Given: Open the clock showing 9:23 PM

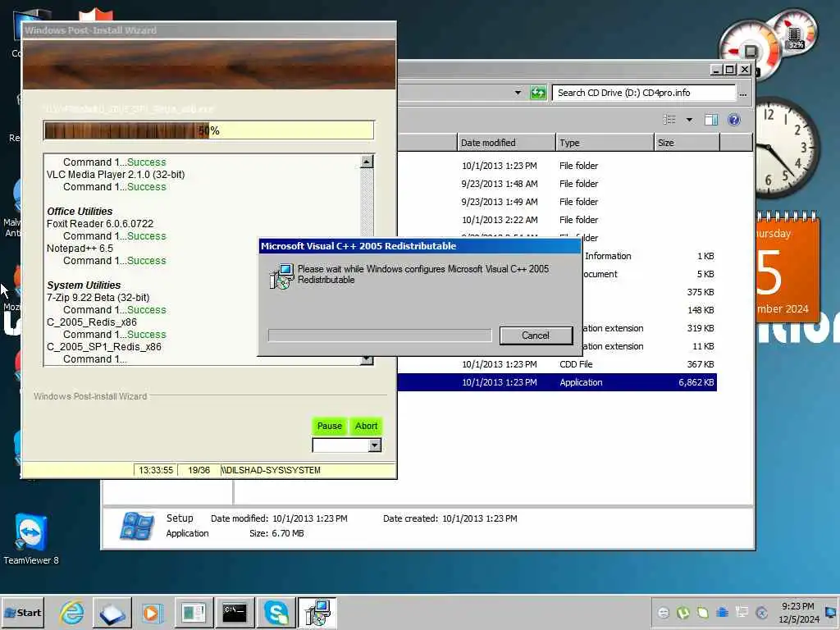Looking at the screenshot, I should point(798,612).
